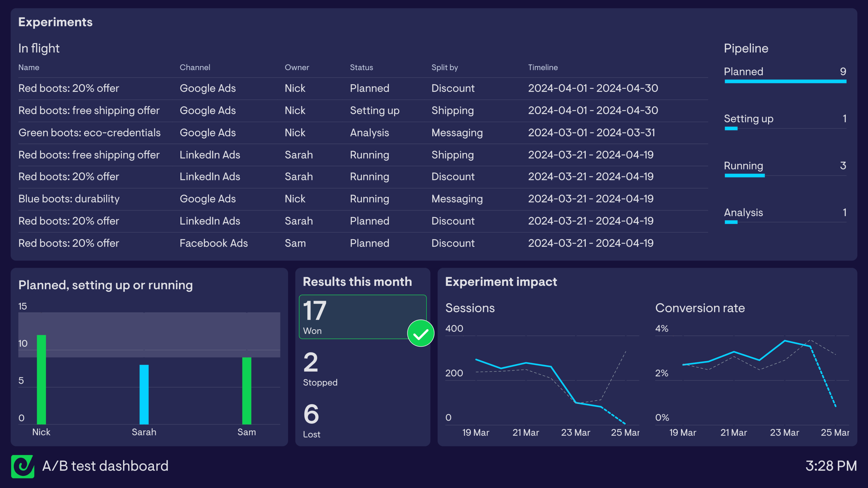Click the Timeline column header
Viewport: 868px width, 488px height.
click(542, 67)
